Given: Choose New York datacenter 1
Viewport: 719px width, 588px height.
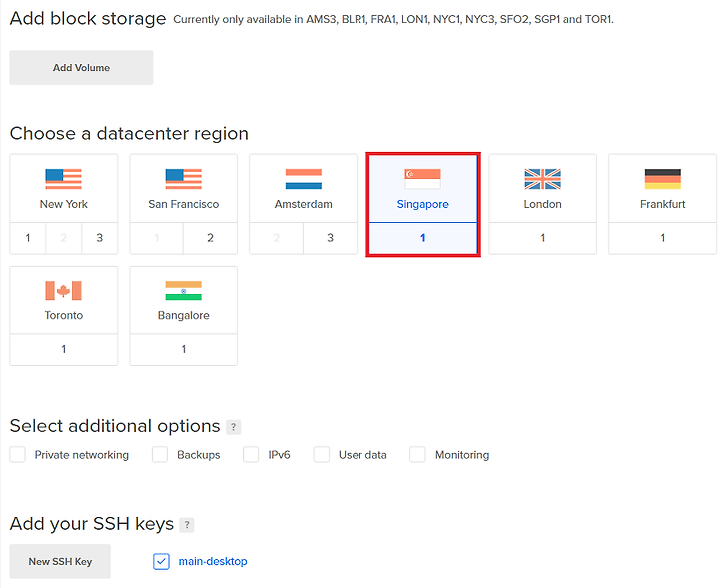Looking at the screenshot, I should coord(28,238).
